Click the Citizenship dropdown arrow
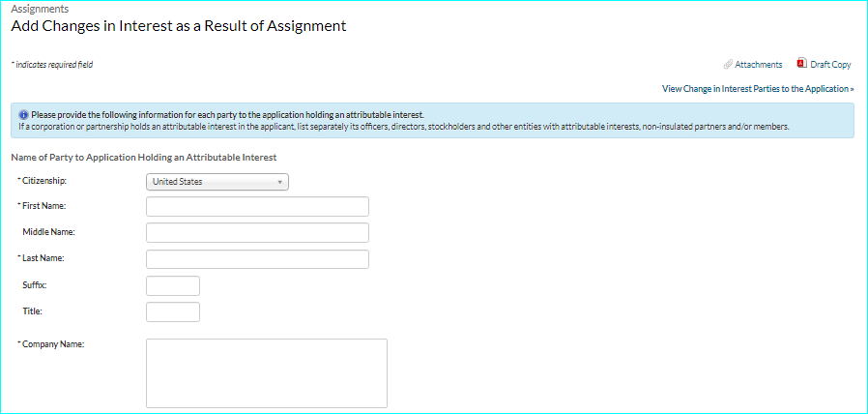The image size is (868, 414). tap(279, 182)
